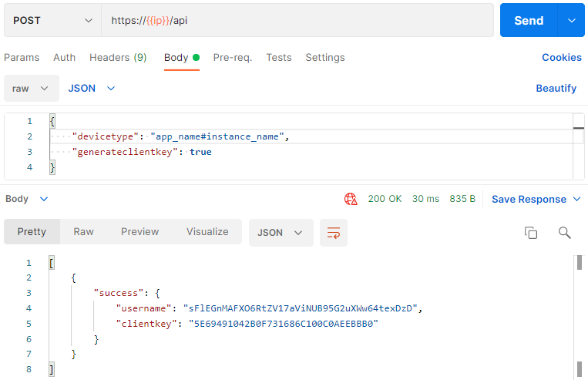
Task: Select the Visualize response tab
Action: (207, 232)
